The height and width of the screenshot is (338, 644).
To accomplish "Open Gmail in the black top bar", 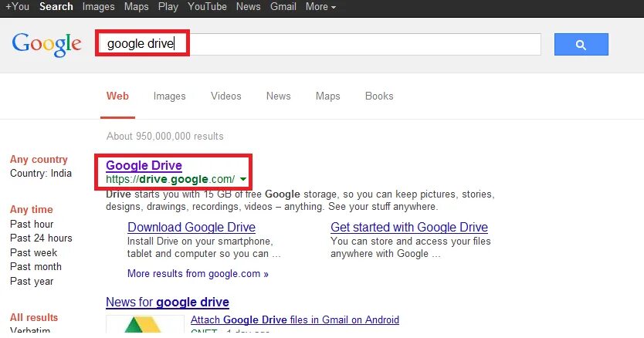I will click(283, 7).
